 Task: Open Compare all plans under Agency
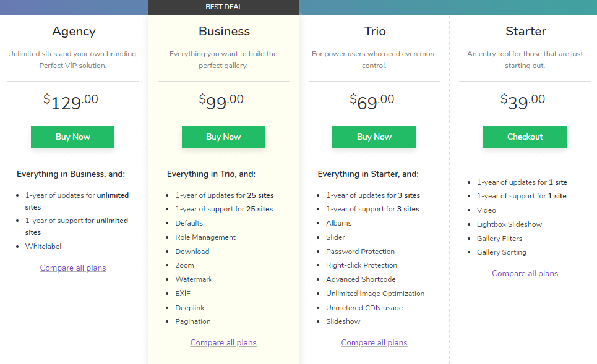pyautogui.click(x=73, y=268)
